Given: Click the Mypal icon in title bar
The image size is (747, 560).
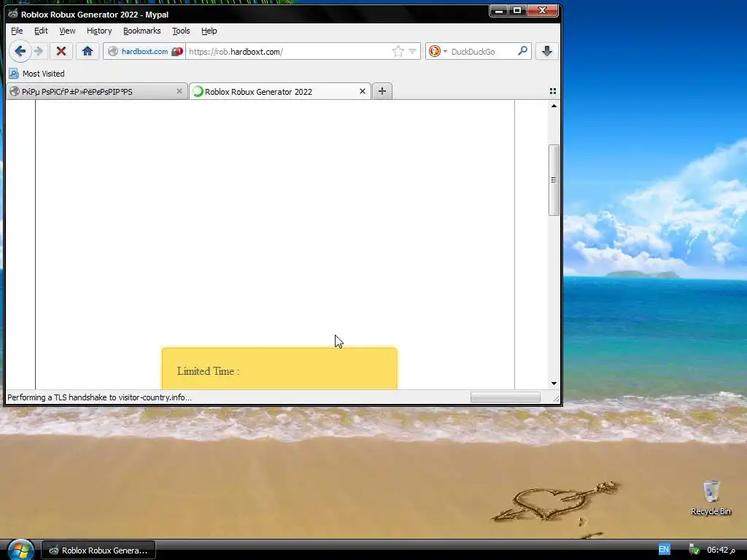Looking at the screenshot, I should click(13, 14).
